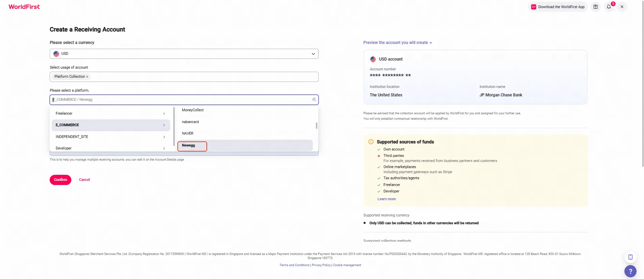Screen dimensions: 644x279
Task: Select the E_COMMERCE category
Action: point(111,125)
